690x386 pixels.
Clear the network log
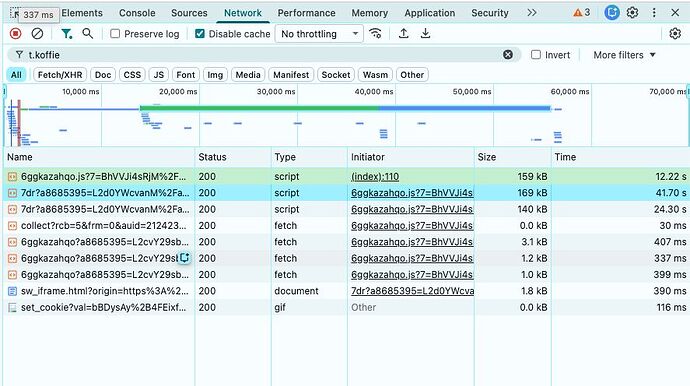pyautogui.click(x=37, y=33)
